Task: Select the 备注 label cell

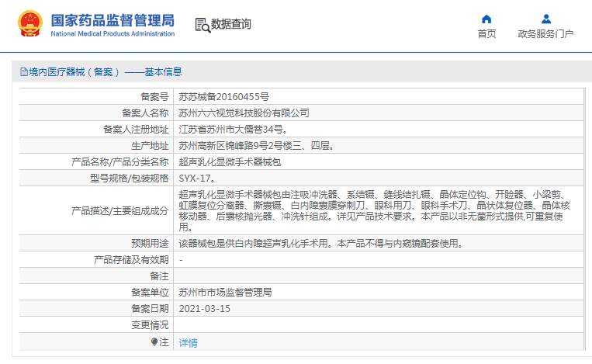Action: pyautogui.click(x=96, y=276)
